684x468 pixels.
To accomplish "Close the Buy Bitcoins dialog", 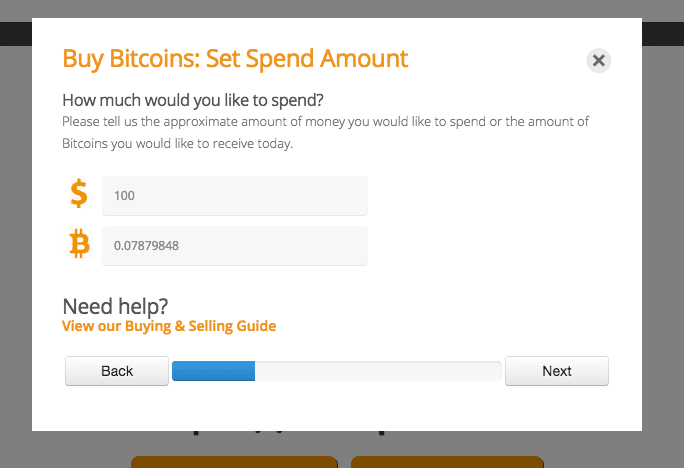I will coord(598,60).
